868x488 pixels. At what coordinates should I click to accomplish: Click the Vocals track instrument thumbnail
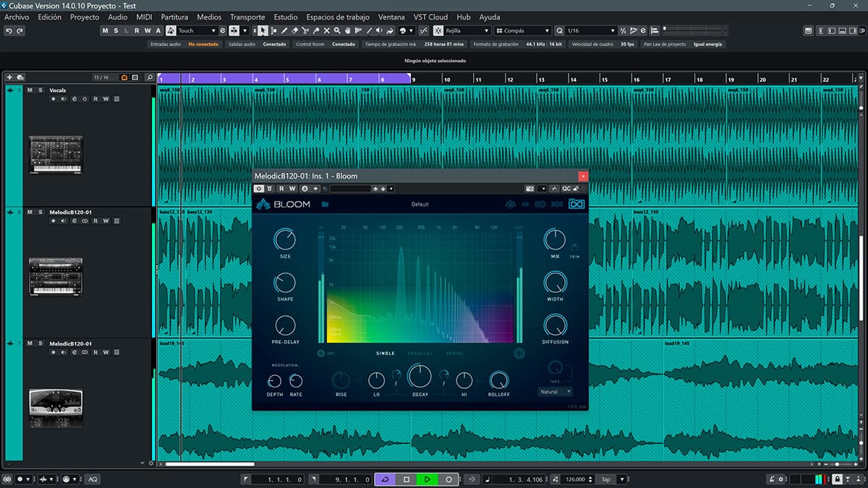[56, 155]
